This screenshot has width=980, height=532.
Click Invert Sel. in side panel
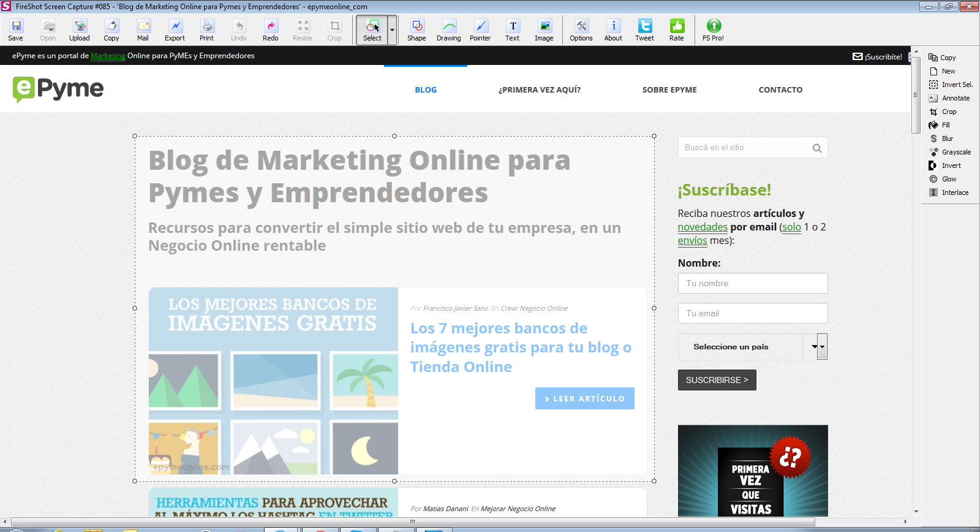pyautogui.click(x=956, y=85)
